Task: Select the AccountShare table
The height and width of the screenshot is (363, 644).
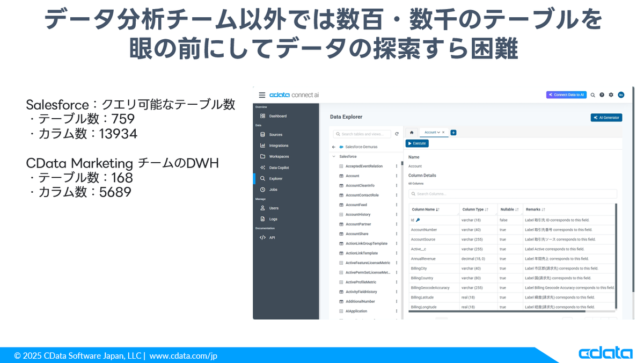Action: point(357,234)
